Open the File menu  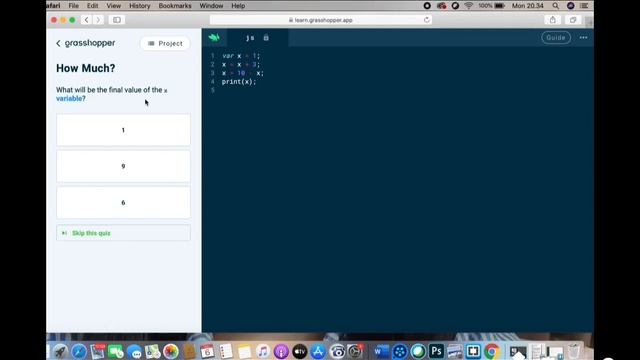pyautogui.click(x=73, y=6)
